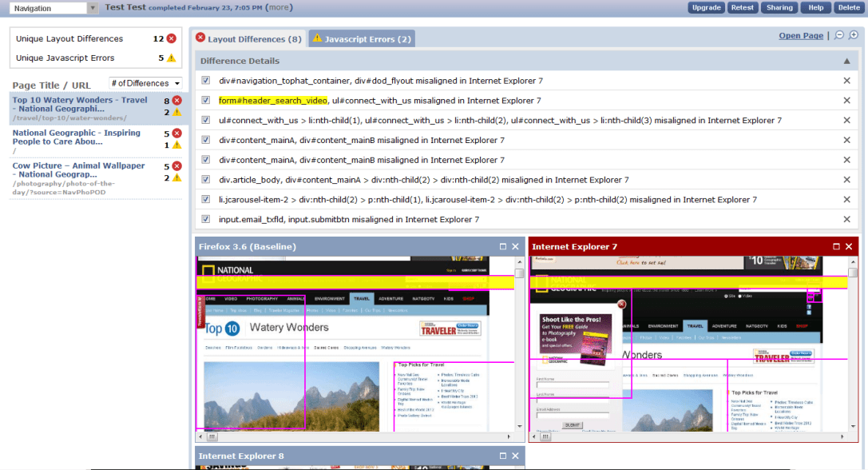Click red X icon on Layout Differences tab

point(200,38)
